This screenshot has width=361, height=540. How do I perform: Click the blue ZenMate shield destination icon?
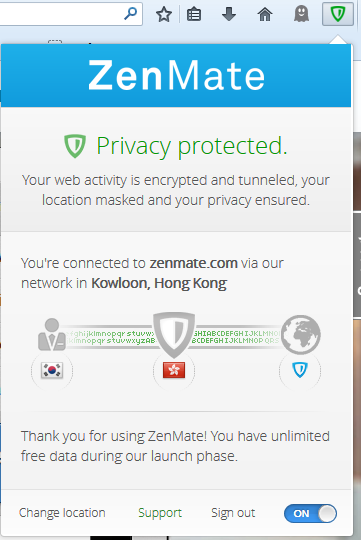300,370
